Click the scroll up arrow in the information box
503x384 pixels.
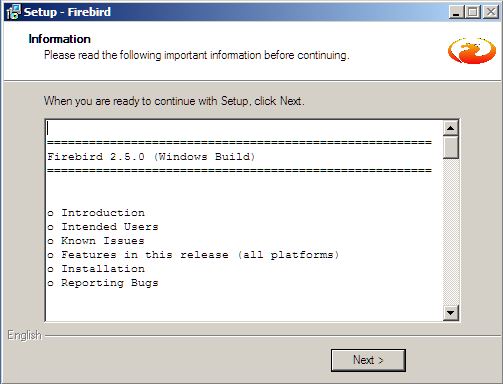(x=451, y=128)
